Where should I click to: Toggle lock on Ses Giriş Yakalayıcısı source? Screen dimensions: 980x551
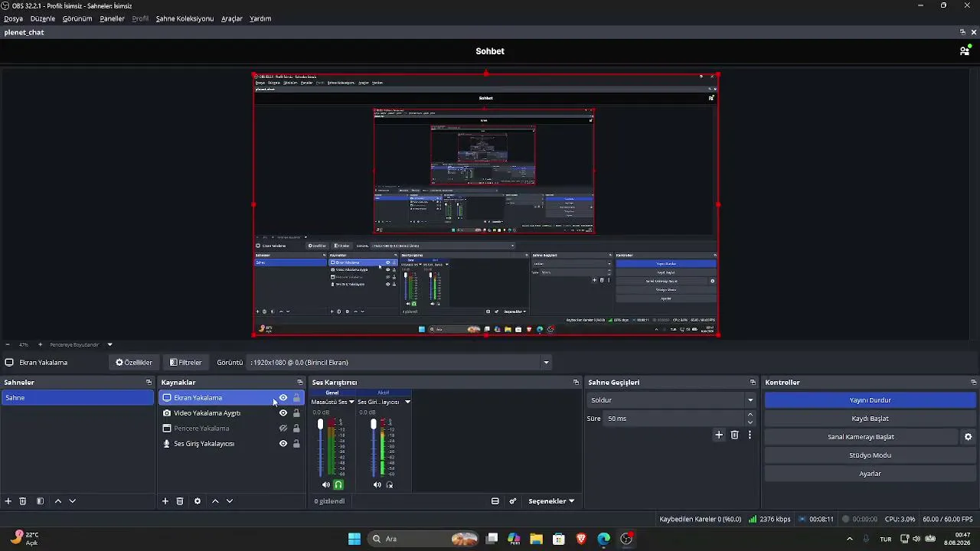click(296, 444)
